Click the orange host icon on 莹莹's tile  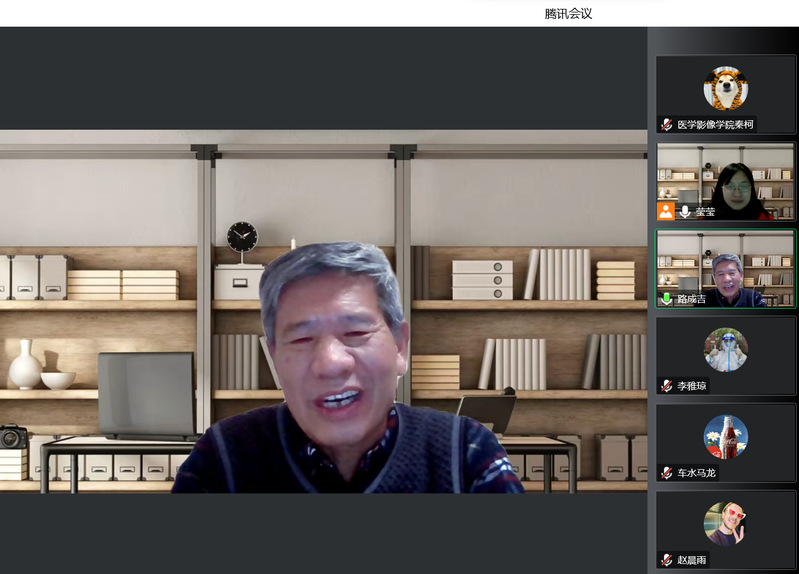click(666, 211)
